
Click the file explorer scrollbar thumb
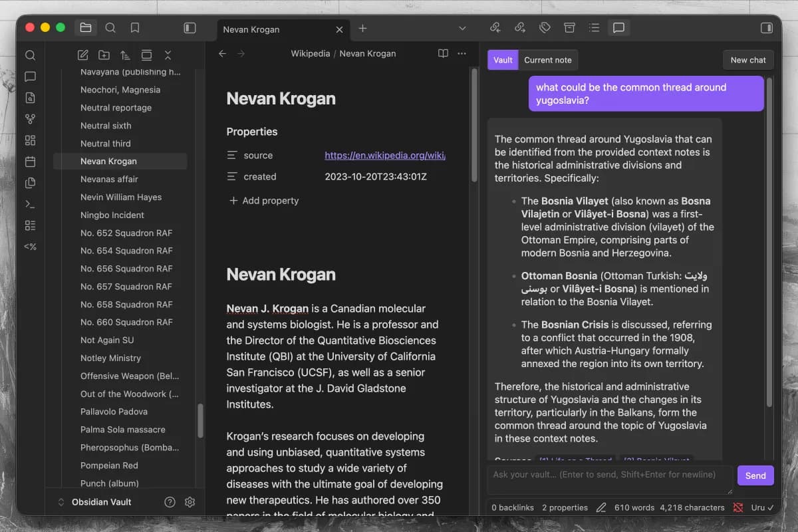[x=201, y=420]
